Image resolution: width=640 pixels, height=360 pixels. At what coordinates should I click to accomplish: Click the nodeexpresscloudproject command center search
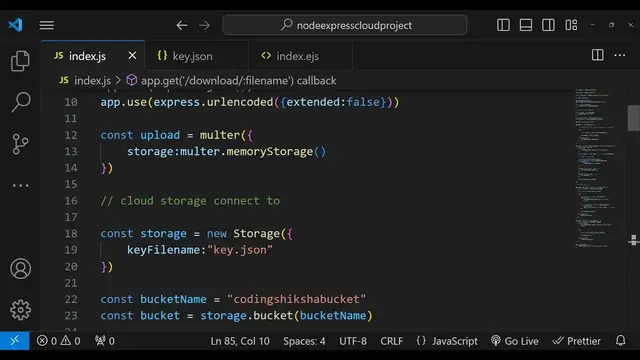[x=344, y=25]
